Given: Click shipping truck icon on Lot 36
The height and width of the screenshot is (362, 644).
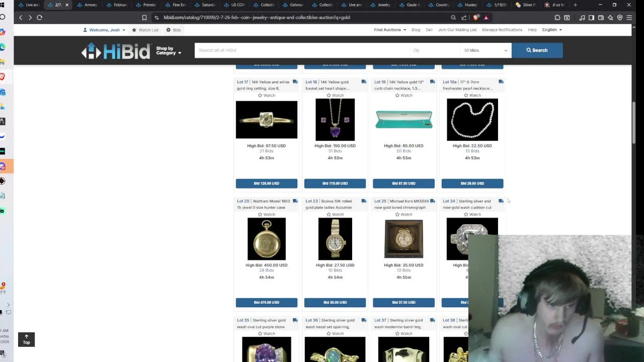Looking at the screenshot, I should pos(363,320).
